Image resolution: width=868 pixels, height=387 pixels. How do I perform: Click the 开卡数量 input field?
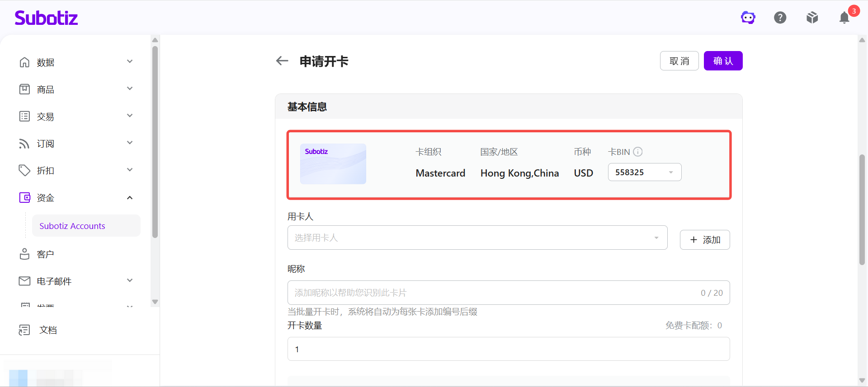(x=509, y=349)
